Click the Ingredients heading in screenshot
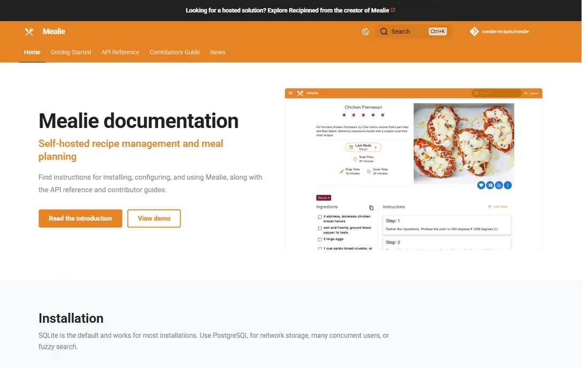 327,207
